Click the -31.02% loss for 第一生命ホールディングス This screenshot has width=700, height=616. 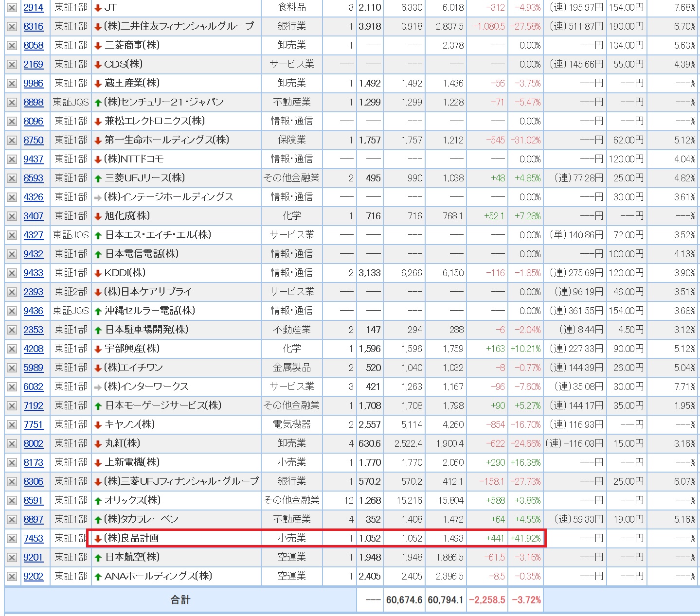pos(525,141)
